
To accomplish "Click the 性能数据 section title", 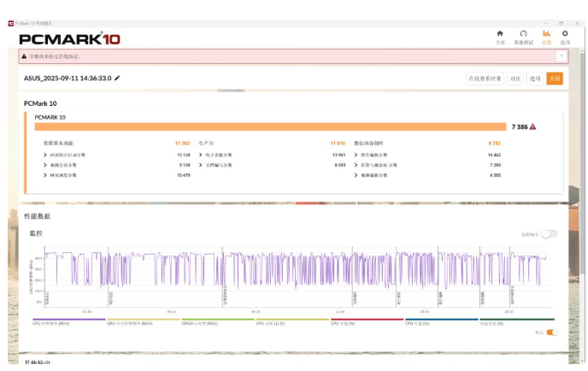I will (37, 216).
